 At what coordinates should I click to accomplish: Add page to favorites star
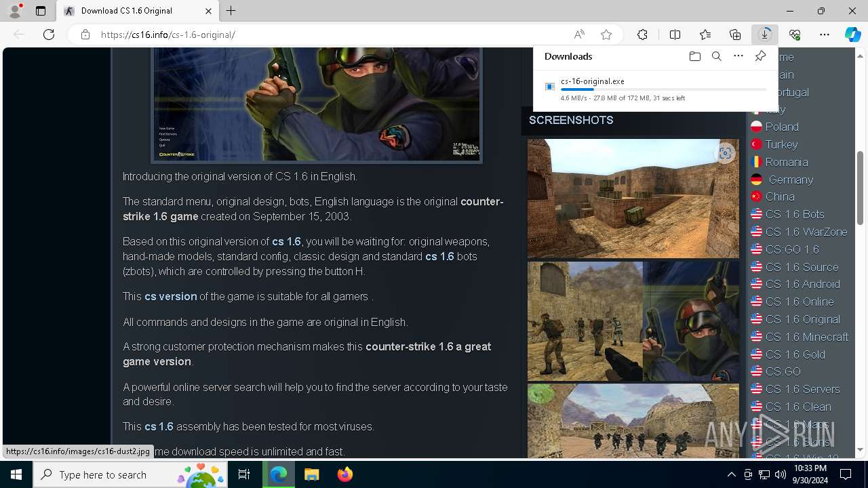click(606, 35)
